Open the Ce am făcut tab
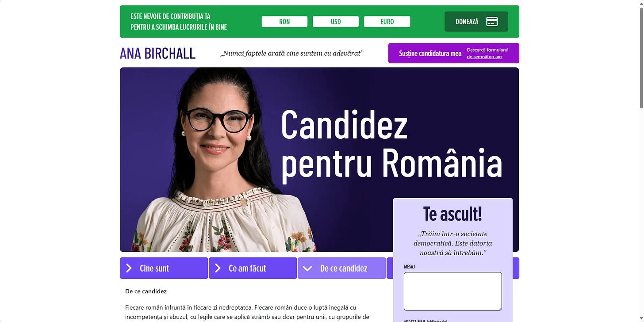The width and height of the screenshot is (644, 322). [253, 268]
